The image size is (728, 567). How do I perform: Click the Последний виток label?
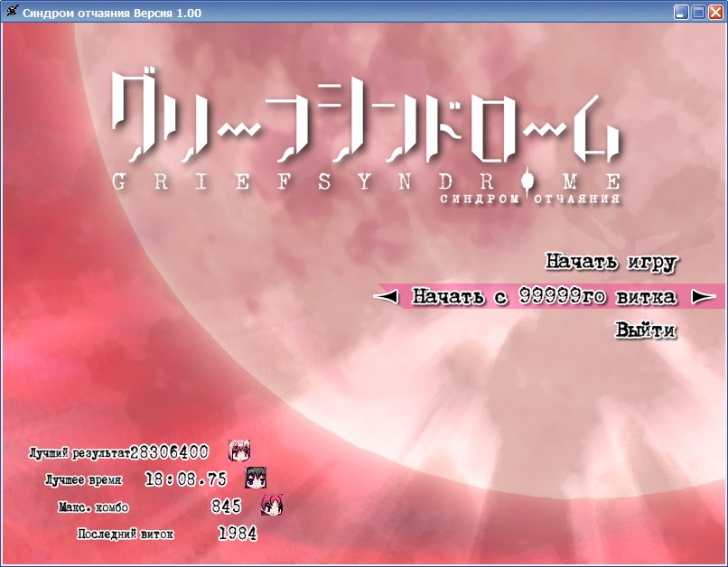[126, 534]
